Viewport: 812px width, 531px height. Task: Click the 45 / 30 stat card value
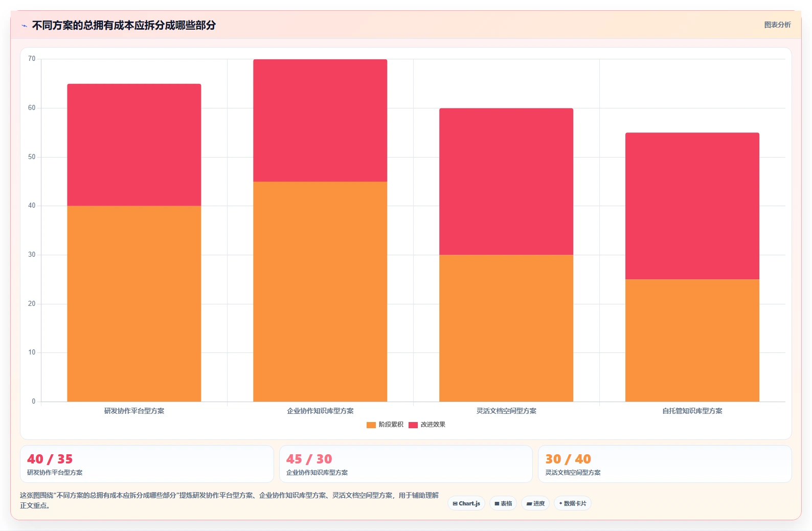[309, 459]
